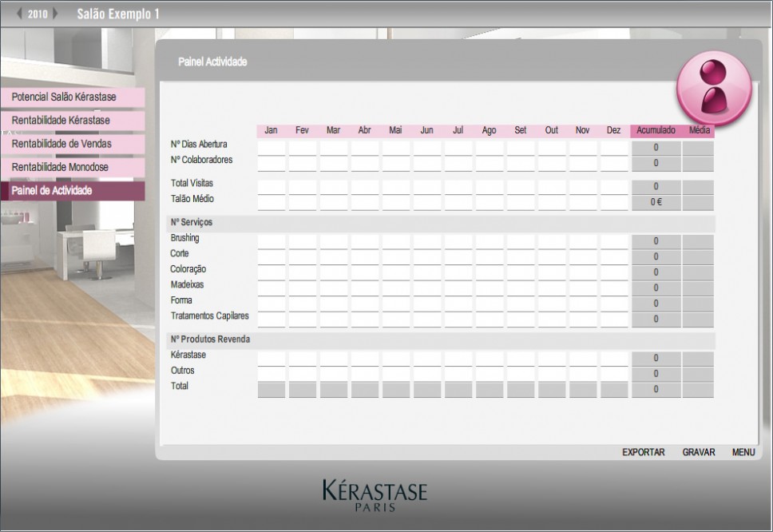Click Nº Colaboradores Mar input field

pyautogui.click(x=333, y=163)
